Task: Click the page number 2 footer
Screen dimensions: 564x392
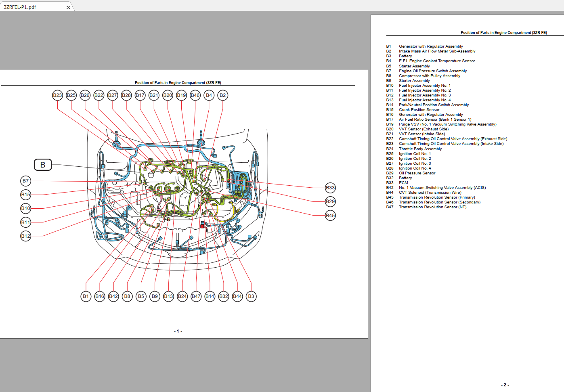Action: [505, 385]
